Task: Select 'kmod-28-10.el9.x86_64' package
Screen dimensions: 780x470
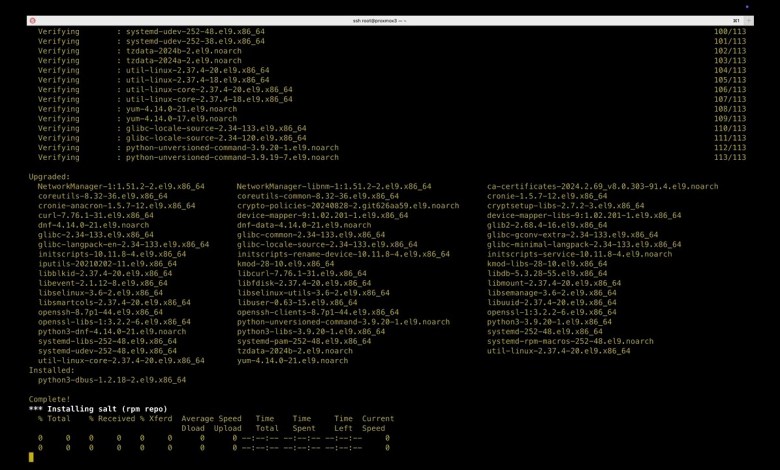Action: click(285, 264)
